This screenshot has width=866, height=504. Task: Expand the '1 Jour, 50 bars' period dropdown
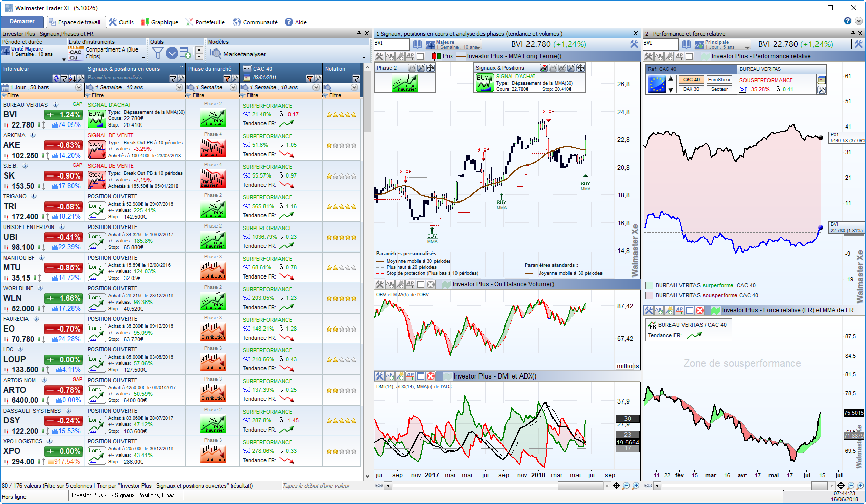coord(78,87)
